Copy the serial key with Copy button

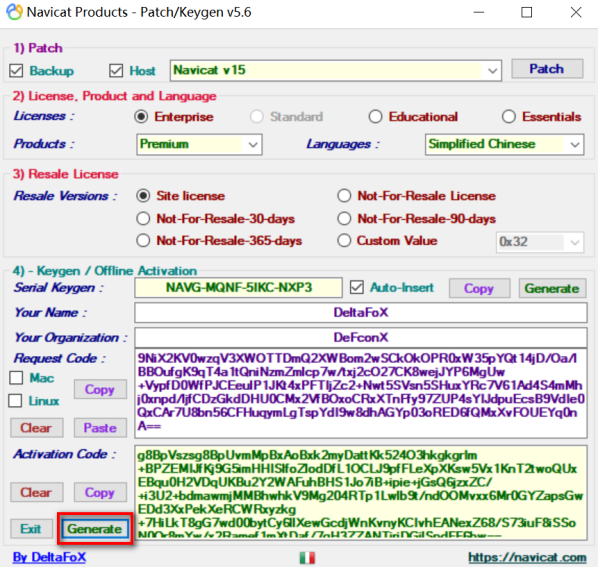[479, 288]
